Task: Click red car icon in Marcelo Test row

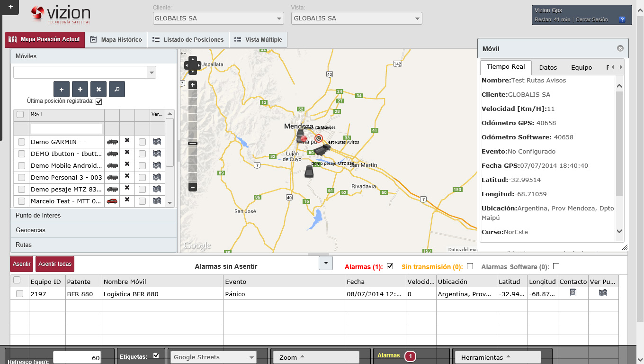Action: click(112, 201)
